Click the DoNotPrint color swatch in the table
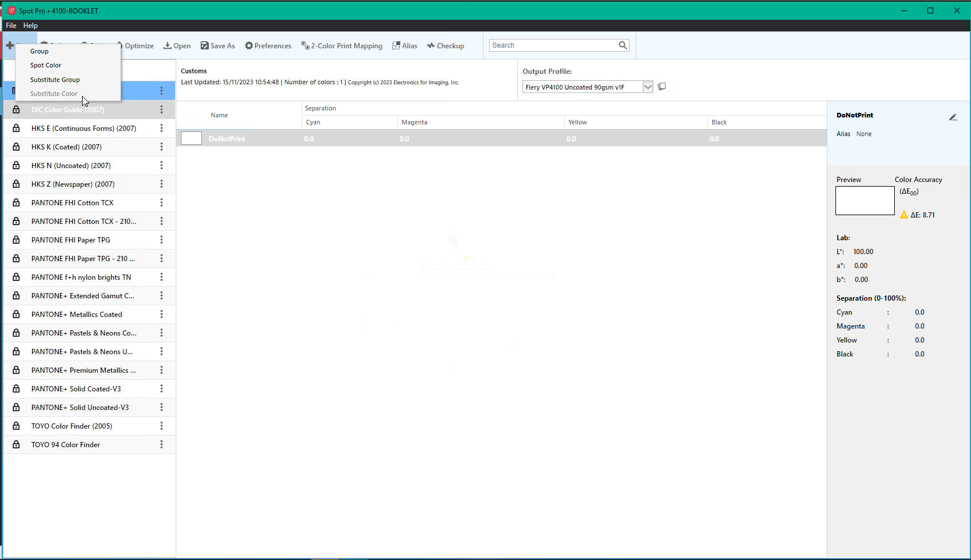Screen dimensions: 971x560 tap(191, 138)
